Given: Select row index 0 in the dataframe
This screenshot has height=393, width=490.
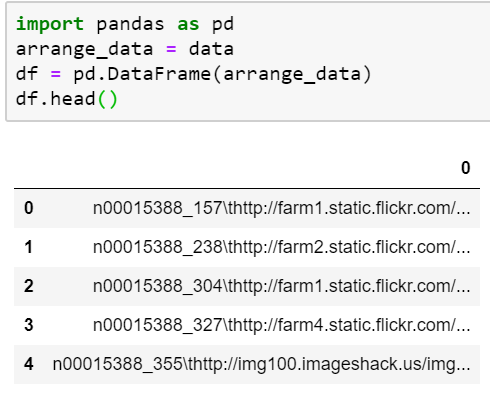Looking at the screenshot, I should [29, 208].
